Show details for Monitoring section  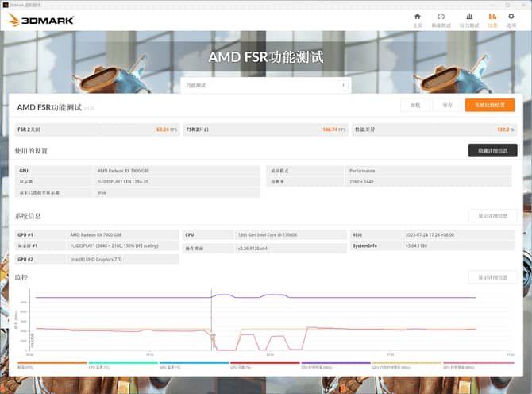tap(492, 277)
